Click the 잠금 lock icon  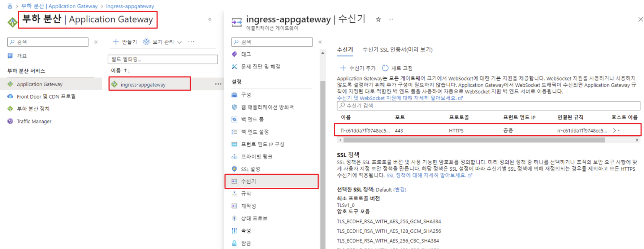tap(234, 243)
